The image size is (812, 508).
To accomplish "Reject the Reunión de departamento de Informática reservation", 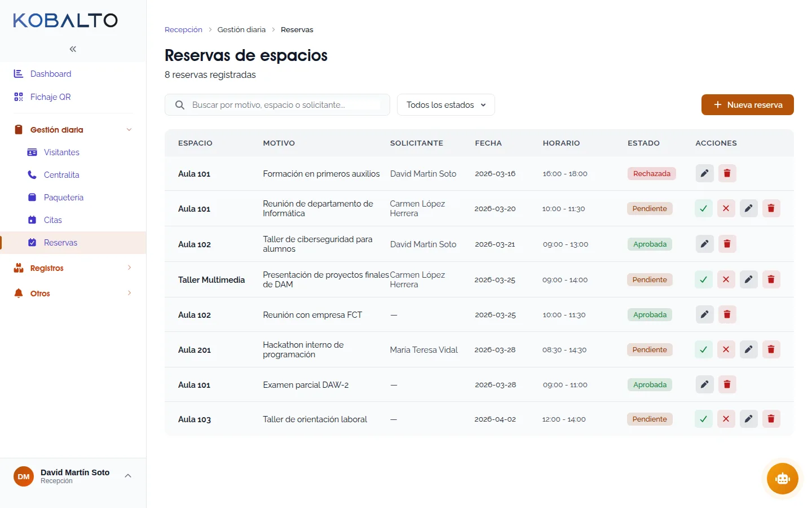I will point(726,208).
